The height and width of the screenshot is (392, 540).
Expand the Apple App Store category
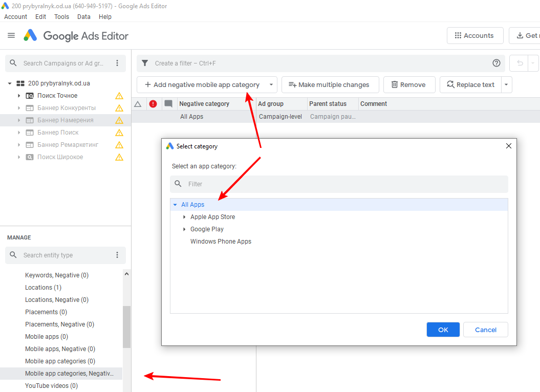tap(184, 217)
